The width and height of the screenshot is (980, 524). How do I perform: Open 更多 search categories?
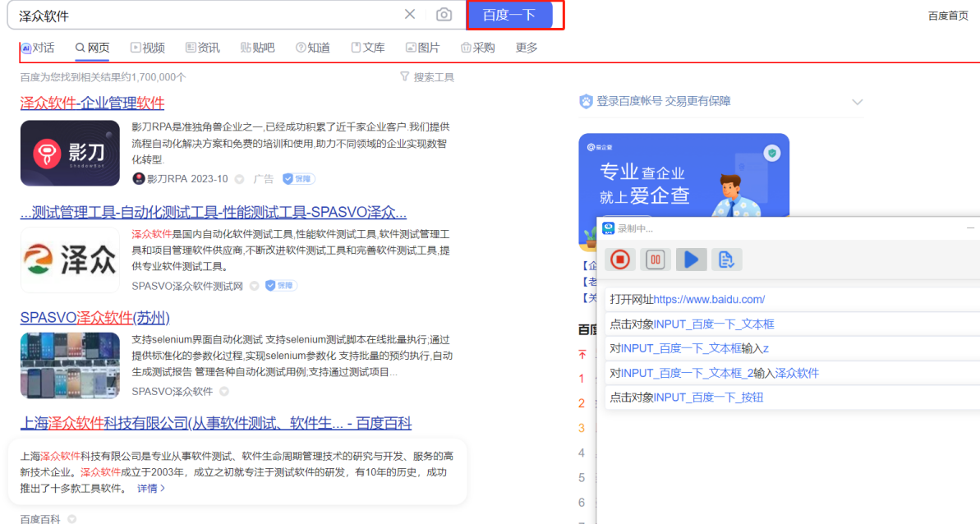[527, 48]
